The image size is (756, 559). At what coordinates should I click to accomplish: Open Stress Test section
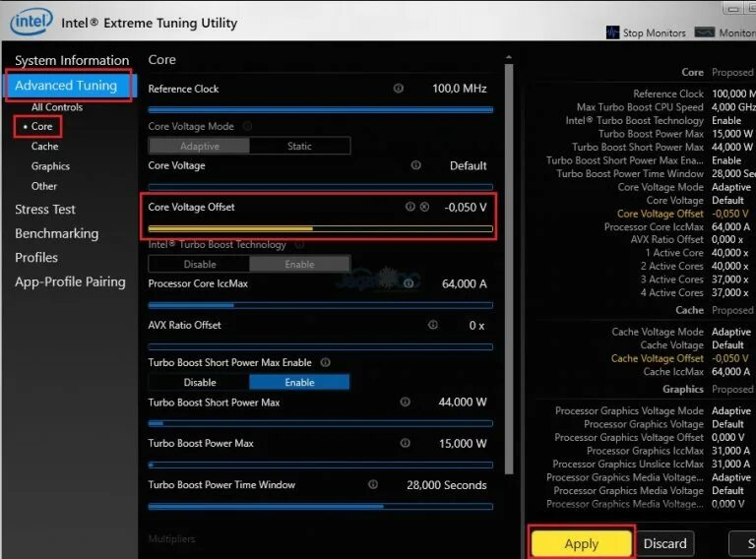point(45,210)
